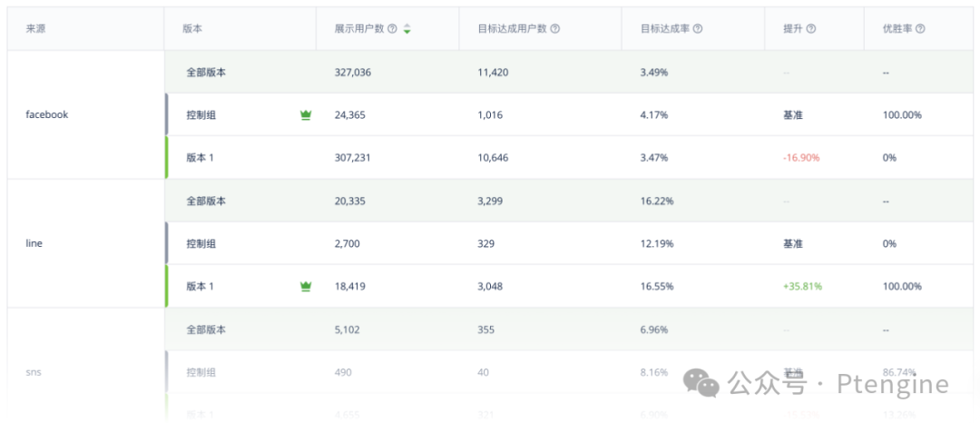
Task: Click help icon beside 目标达成用户数 header
Action: tap(554, 29)
